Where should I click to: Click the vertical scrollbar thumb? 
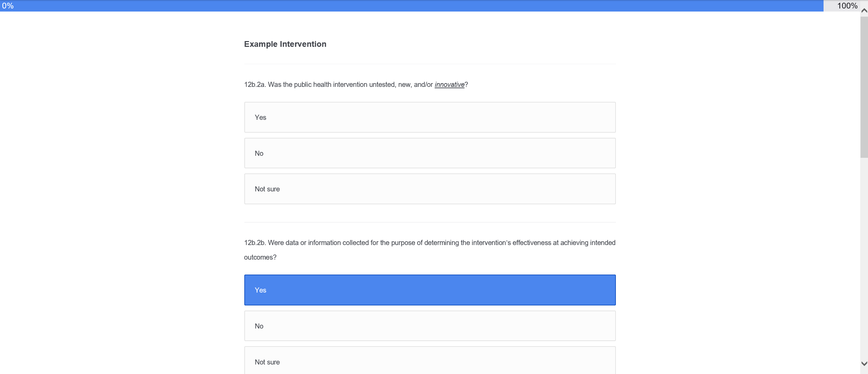864,85
